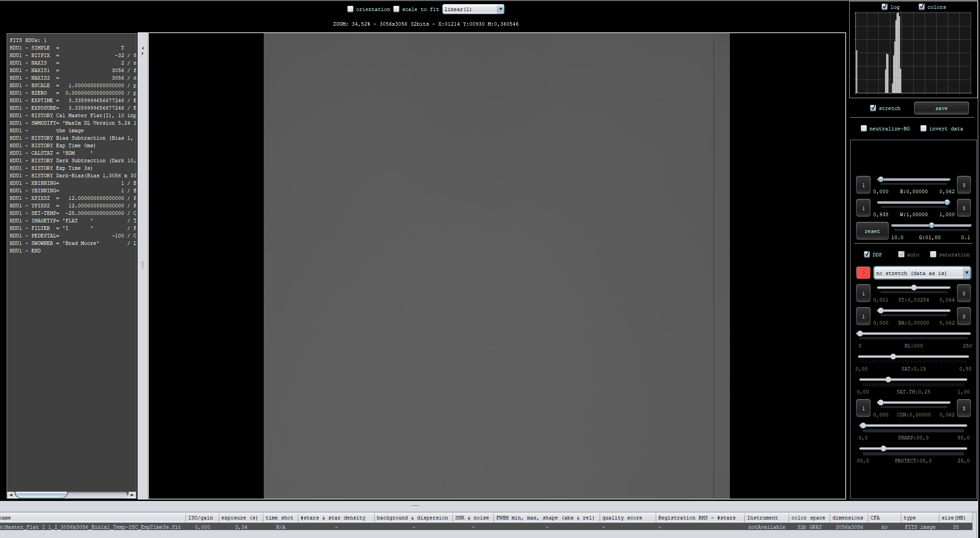Viewport: 980px width, 538px height.
Task: Click the 'exposure (s)' column header
Action: click(x=239, y=518)
